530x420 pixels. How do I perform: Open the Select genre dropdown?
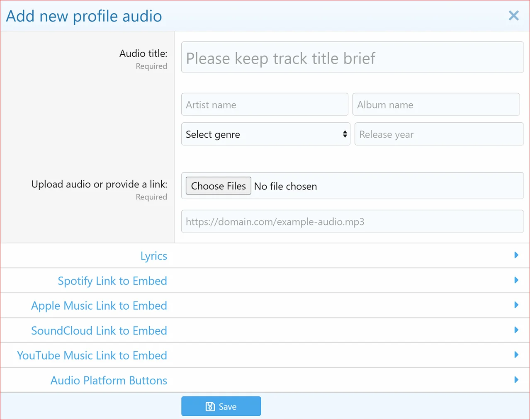265,134
